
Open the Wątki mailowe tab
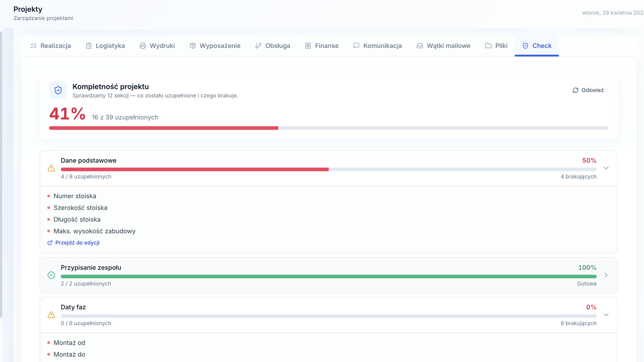[x=443, y=46]
